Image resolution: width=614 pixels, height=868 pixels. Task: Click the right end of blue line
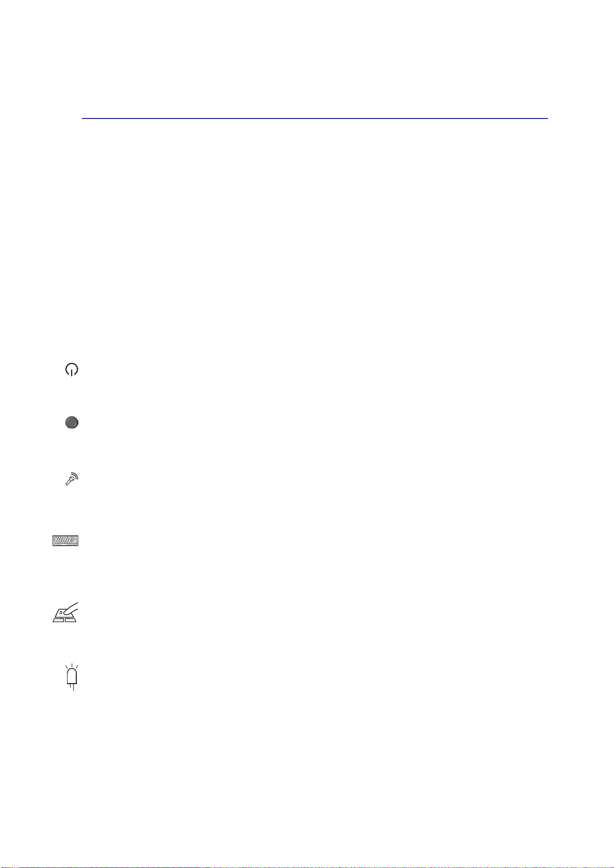pos(546,118)
